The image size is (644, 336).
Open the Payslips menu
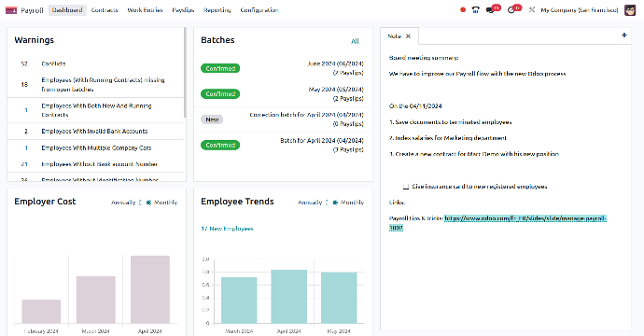pos(183,10)
